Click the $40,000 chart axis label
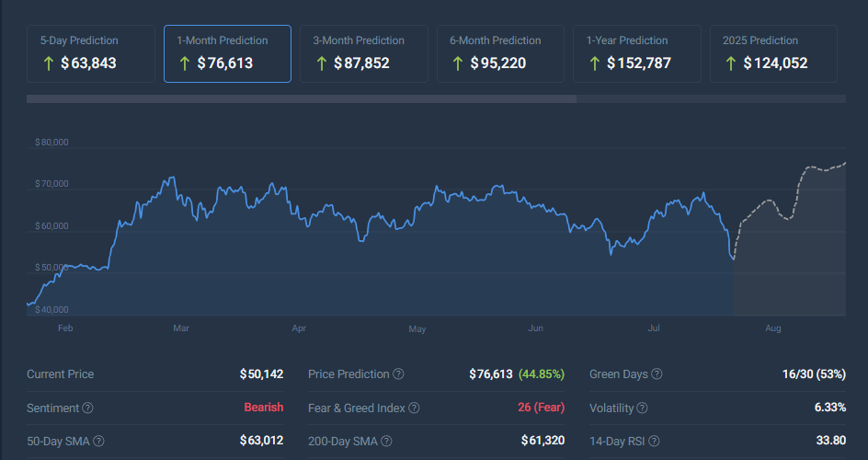Screen dimensions: 868x460 [51, 309]
